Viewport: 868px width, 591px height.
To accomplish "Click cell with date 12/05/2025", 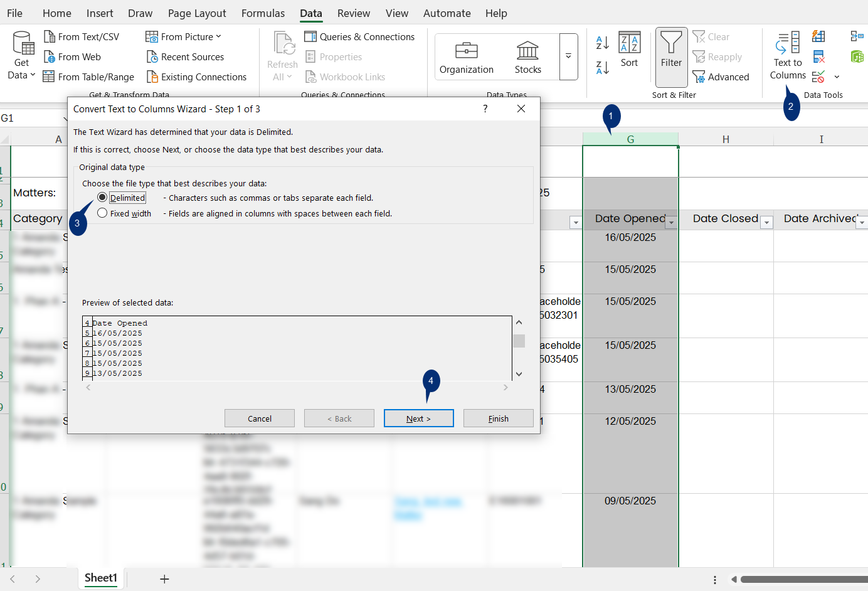I will pyautogui.click(x=630, y=454).
